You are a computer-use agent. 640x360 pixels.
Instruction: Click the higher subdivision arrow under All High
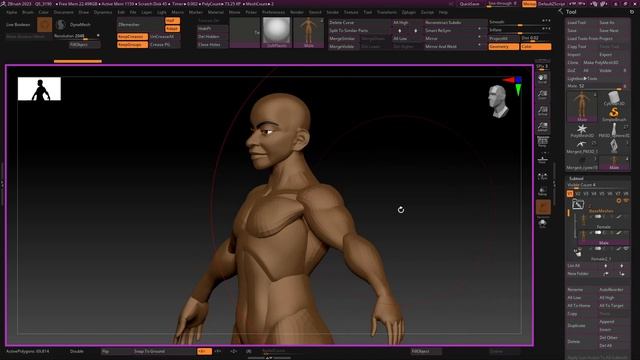pyautogui.click(x=416, y=31)
